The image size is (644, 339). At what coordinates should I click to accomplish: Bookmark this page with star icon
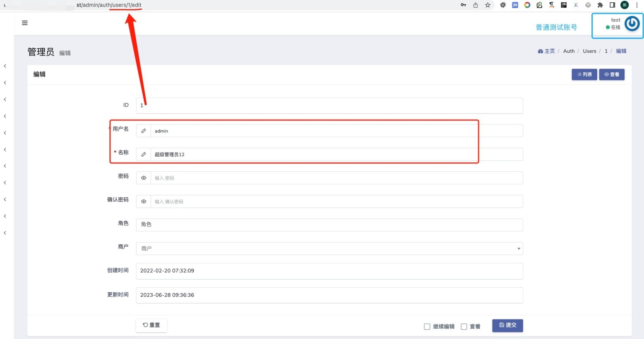[x=488, y=5]
